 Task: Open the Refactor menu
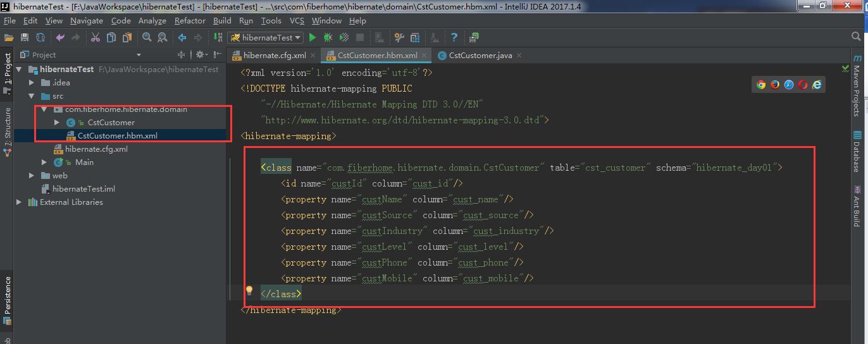[190, 21]
